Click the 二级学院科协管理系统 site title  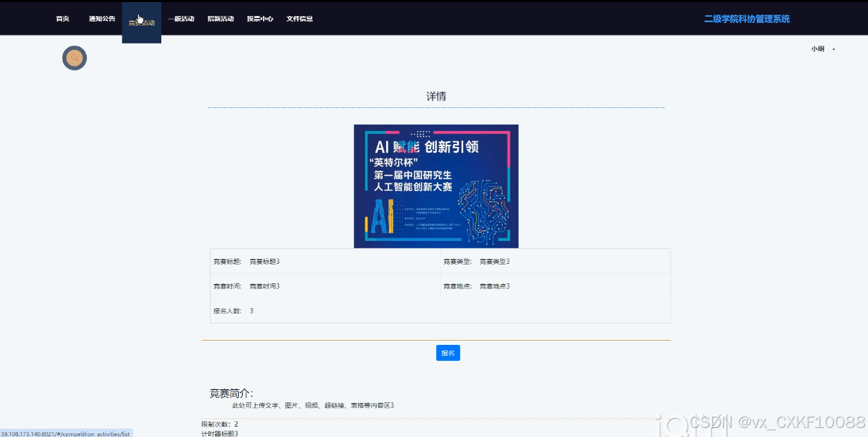pos(747,19)
